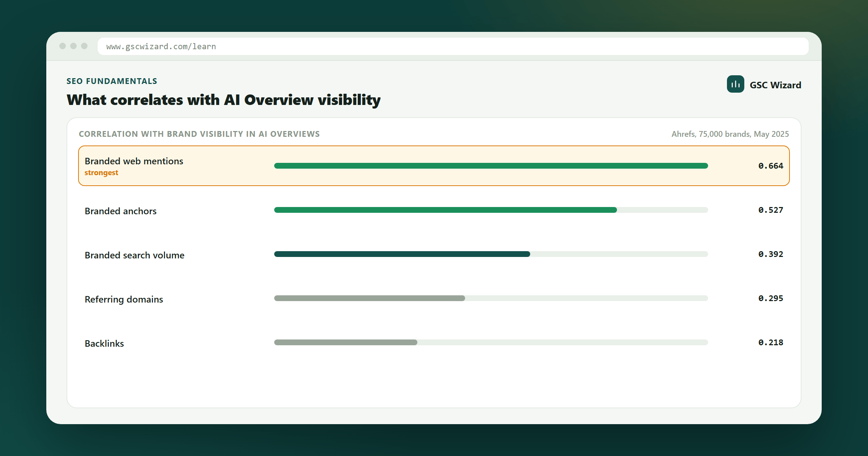The width and height of the screenshot is (868, 456).
Task: Click the heading What correlates with AI Overview visibility
Action: (x=224, y=100)
